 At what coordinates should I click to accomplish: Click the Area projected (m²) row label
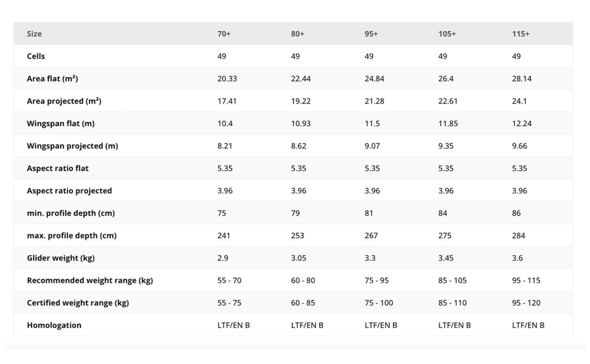point(64,101)
